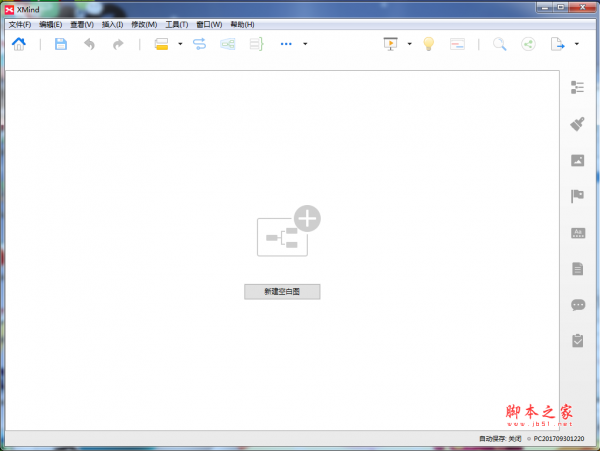
Task: Click the 新建空白图 button
Action: coord(282,291)
